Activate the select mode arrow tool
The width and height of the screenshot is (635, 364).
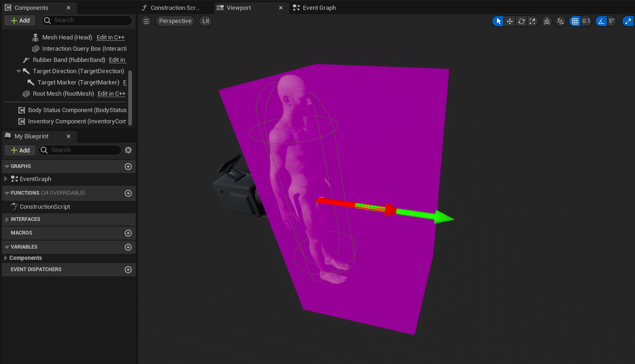pos(498,21)
